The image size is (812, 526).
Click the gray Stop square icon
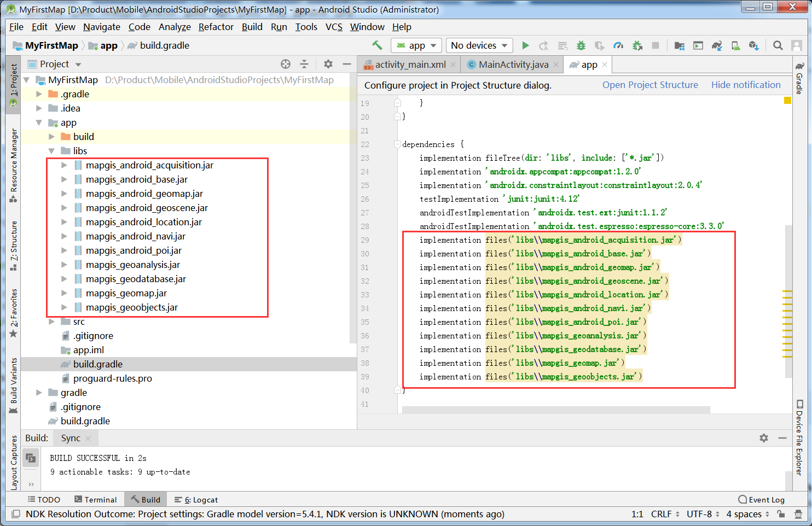pos(656,45)
